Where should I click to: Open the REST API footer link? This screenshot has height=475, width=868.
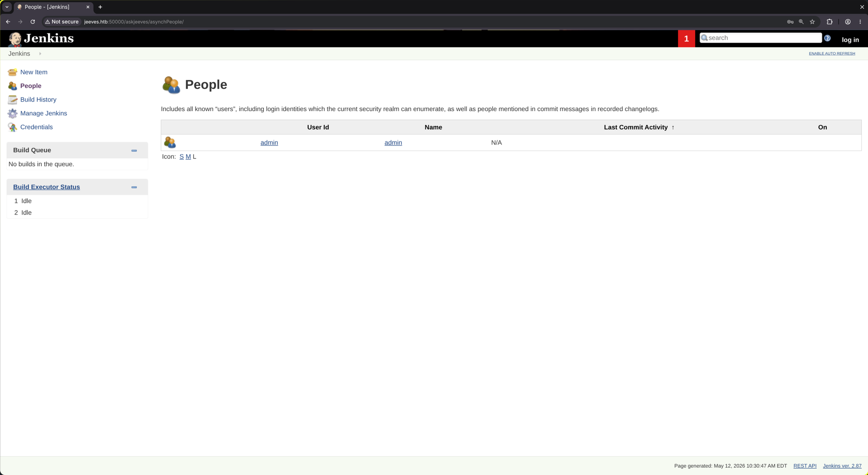point(805,466)
